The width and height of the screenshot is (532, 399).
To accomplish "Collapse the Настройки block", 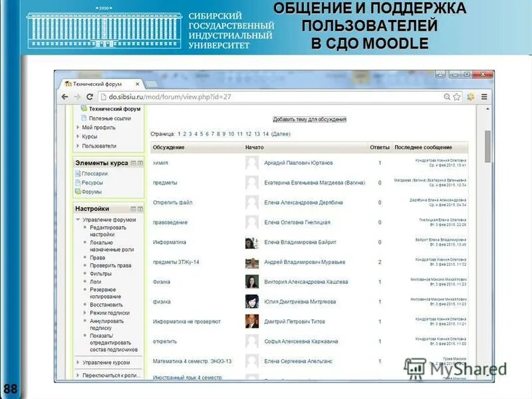I will point(134,209).
